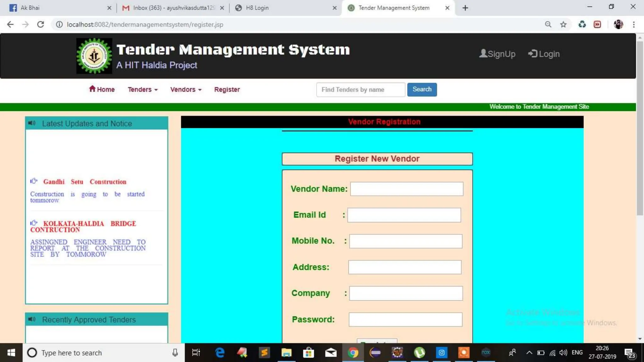Screen dimensions: 644x362
Task: Open the Chrome three-dot menu
Action: [x=634, y=25]
